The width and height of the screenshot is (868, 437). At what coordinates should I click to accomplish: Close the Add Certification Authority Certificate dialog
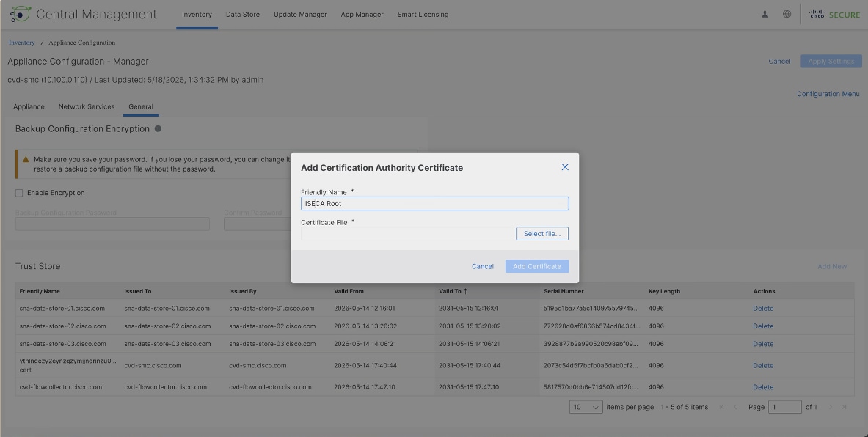click(565, 167)
